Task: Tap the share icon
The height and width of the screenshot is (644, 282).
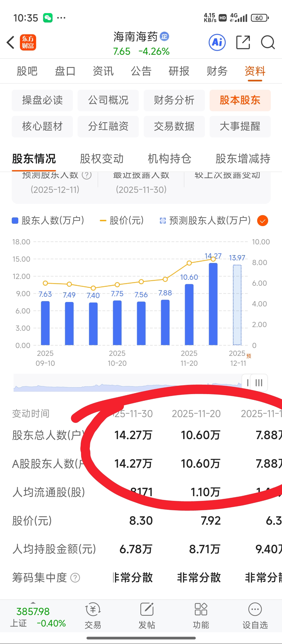Action: 243,42
